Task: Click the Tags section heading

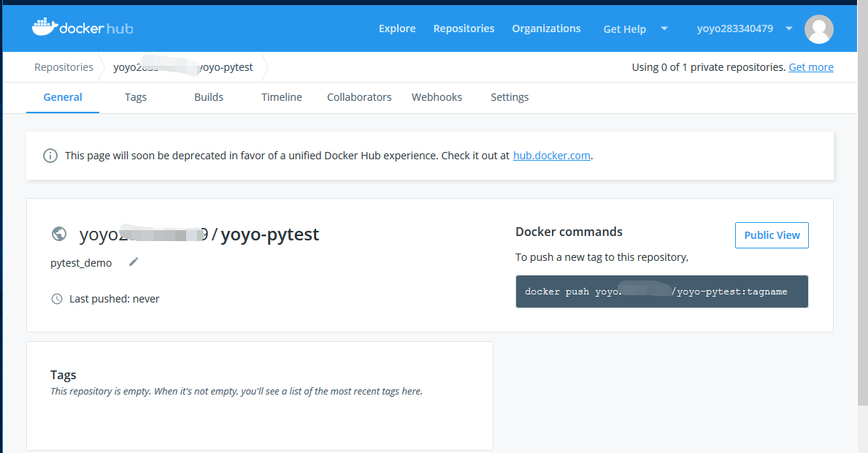Action: pyautogui.click(x=63, y=375)
